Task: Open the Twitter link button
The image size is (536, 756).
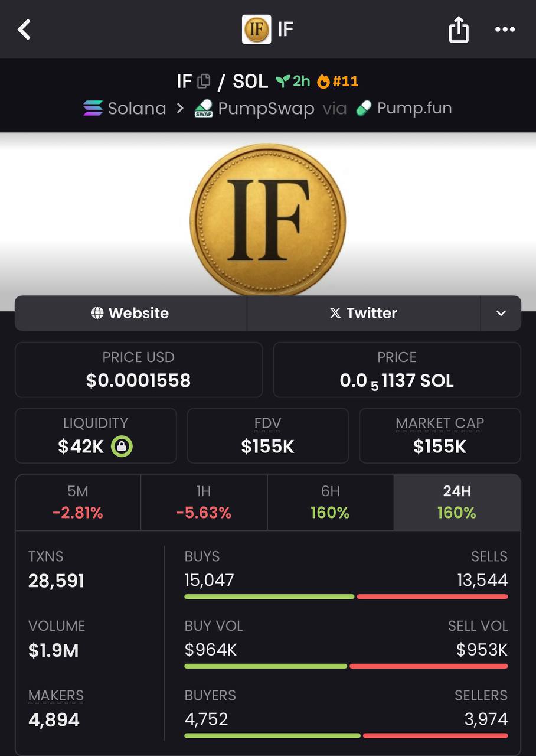Action: point(364,313)
